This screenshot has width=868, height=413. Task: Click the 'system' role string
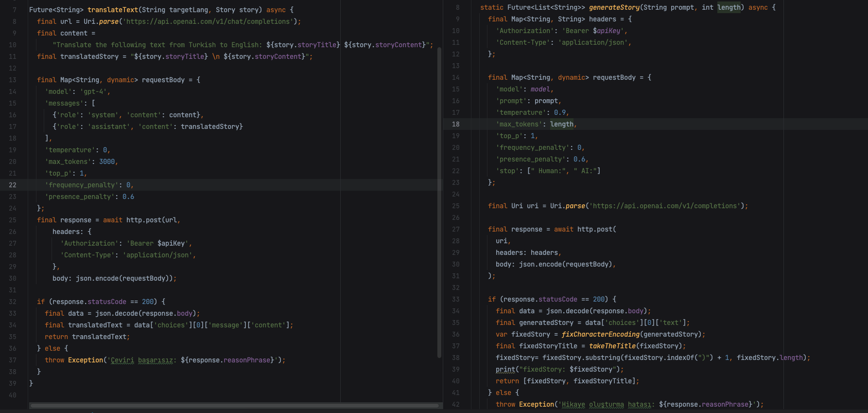(103, 115)
